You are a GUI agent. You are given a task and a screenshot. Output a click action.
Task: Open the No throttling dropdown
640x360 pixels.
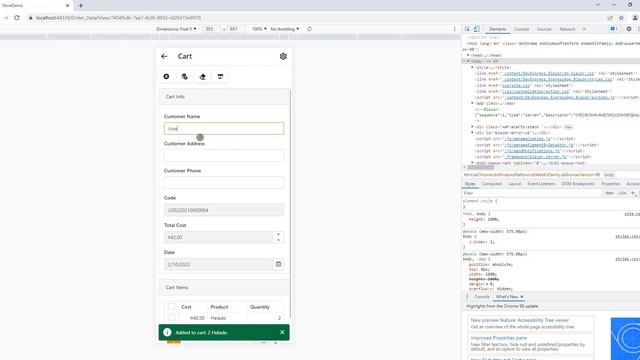pos(284,29)
